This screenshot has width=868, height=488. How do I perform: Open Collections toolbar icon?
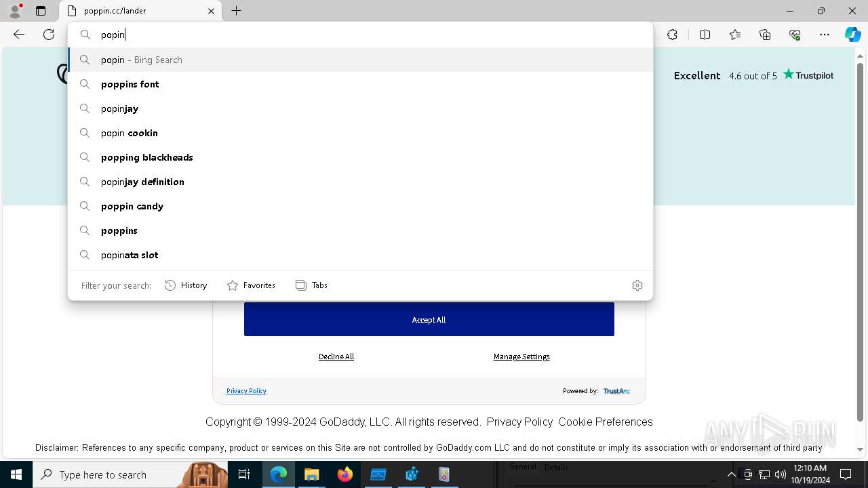tap(765, 35)
